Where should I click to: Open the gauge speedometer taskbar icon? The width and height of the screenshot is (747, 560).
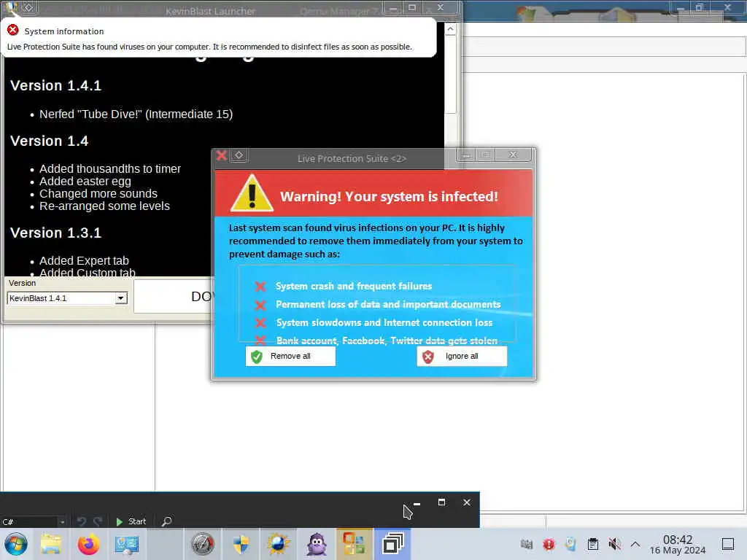[x=203, y=544]
